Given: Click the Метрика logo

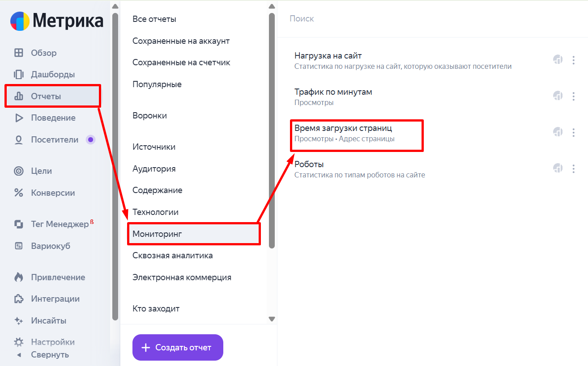Looking at the screenshot, I should tap(57, 21).
